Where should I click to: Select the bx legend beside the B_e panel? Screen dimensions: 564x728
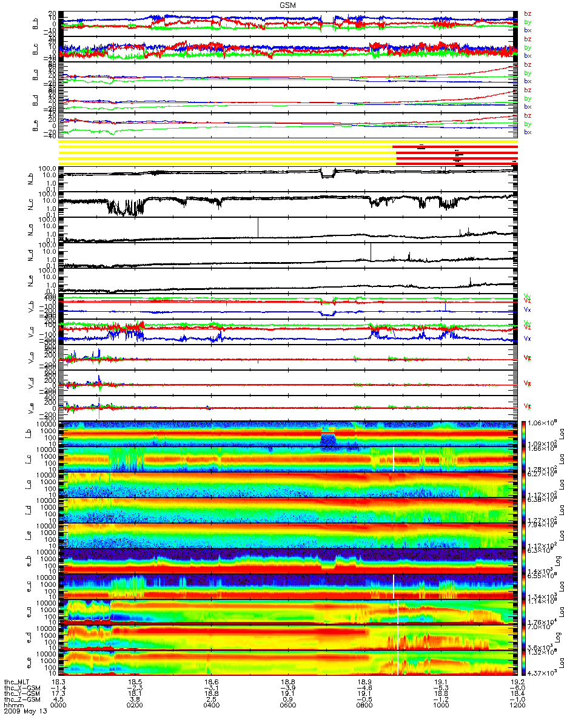[528, 132]
